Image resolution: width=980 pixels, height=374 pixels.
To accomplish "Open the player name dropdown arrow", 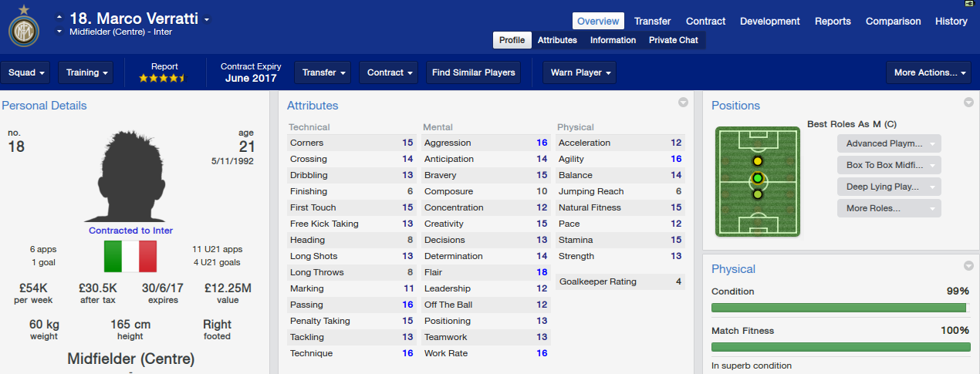I will pyautogui.click(x=207, y=19).
